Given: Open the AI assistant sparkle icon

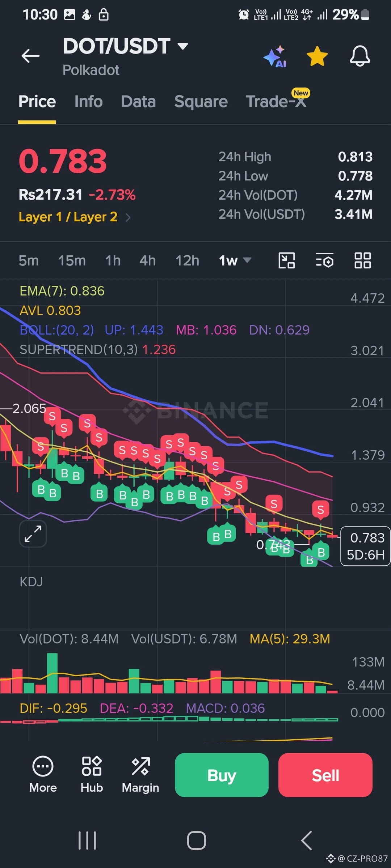Looking at the screenshot, I should (275, 56).
